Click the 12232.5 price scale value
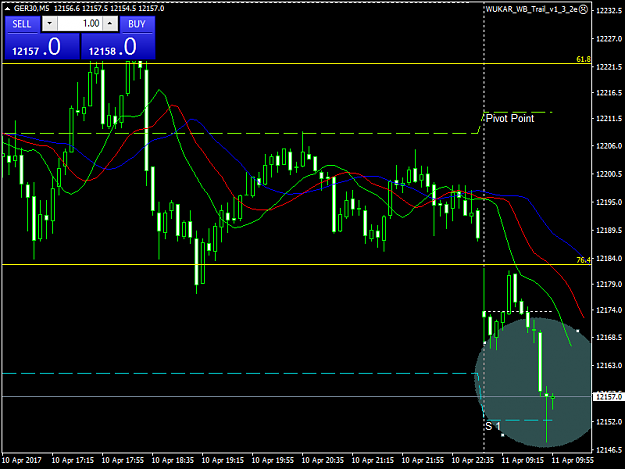Screen dimensions: 625x469 click(x=609, y=10)
